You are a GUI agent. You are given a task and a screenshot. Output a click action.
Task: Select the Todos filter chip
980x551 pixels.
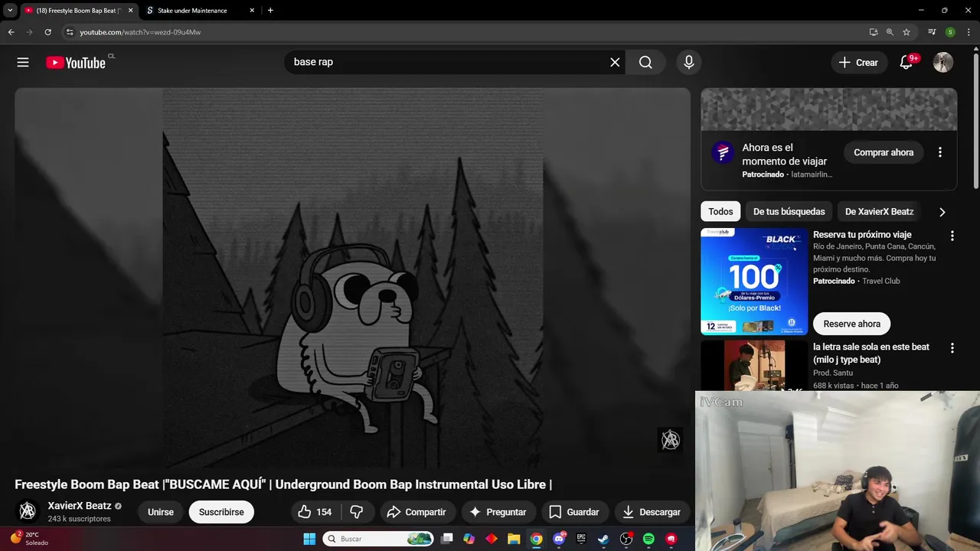[x=720, y=212]
